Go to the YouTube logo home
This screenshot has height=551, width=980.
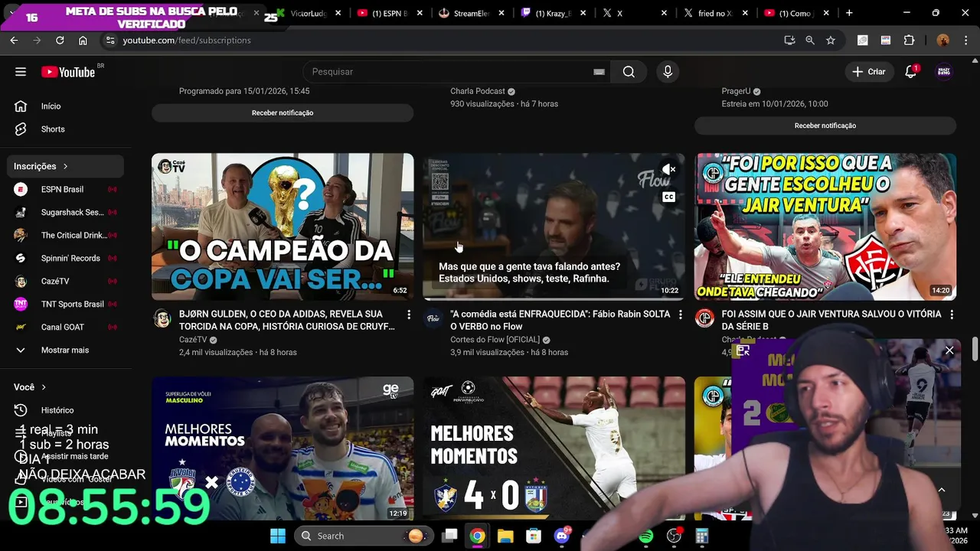coord(69,72)
